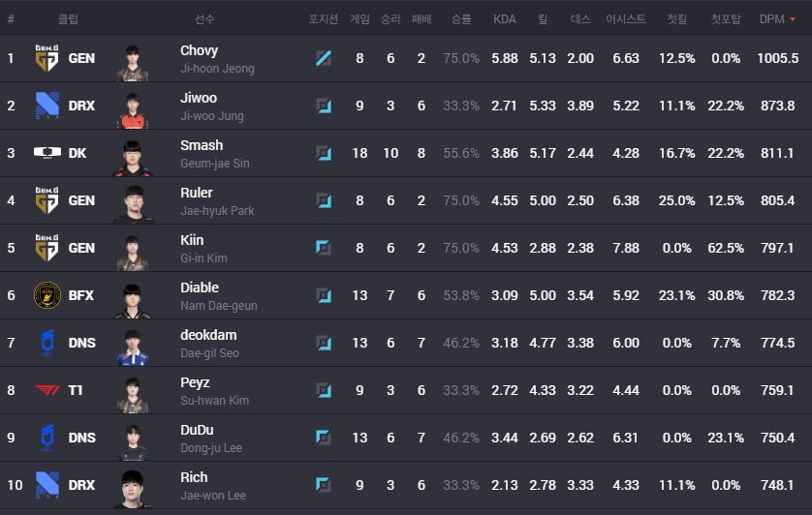
Task: Click Chovy's mid lane position icon
Action: click(324, 58)
